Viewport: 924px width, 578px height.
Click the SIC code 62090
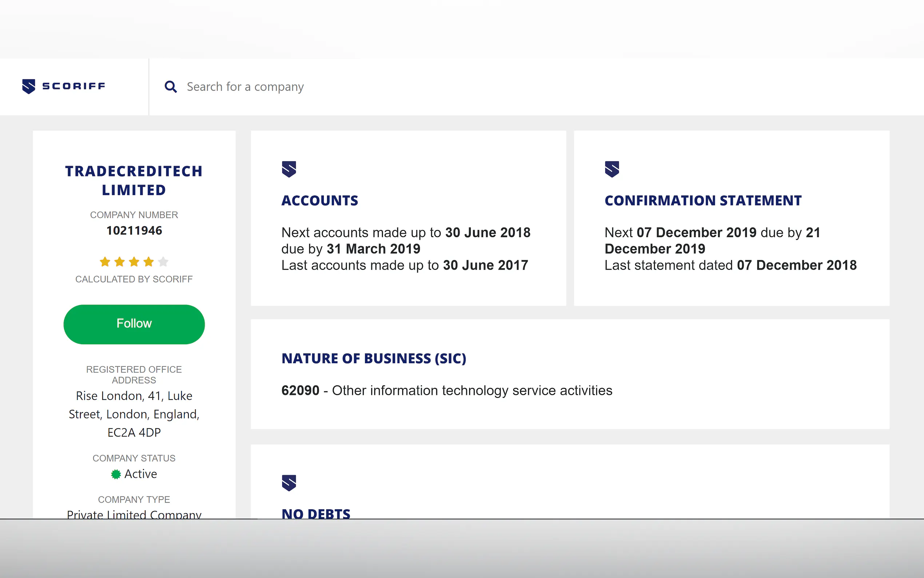(x=300, y=391)
